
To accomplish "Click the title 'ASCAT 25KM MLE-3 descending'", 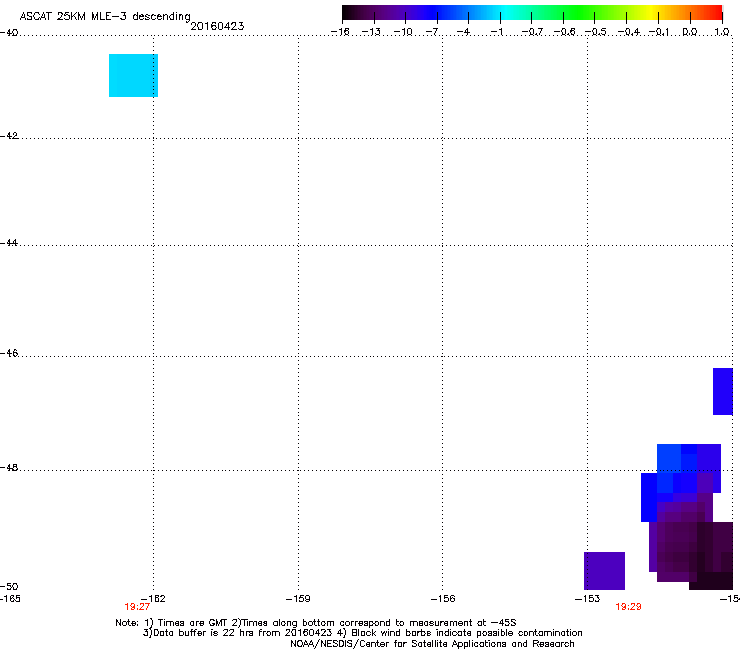I will click(105, 17).
